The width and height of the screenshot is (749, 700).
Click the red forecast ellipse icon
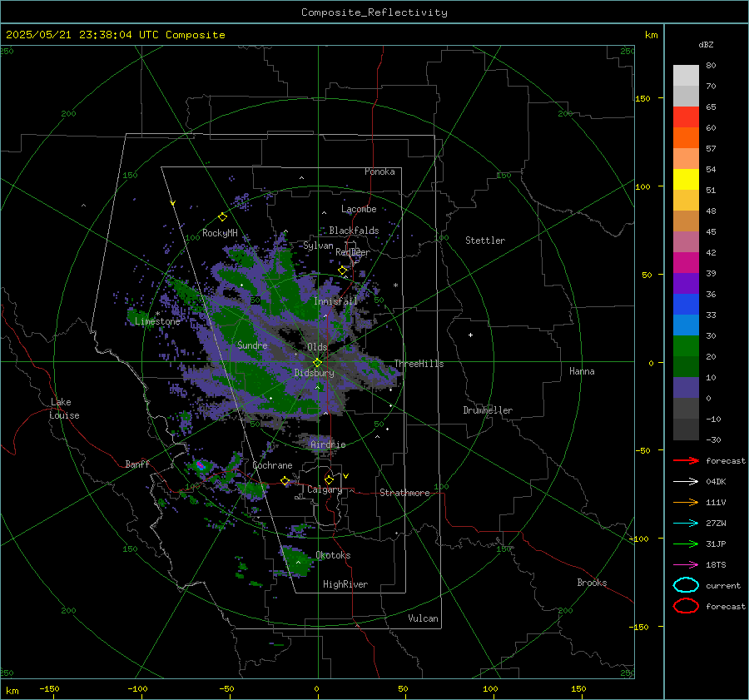686,606
